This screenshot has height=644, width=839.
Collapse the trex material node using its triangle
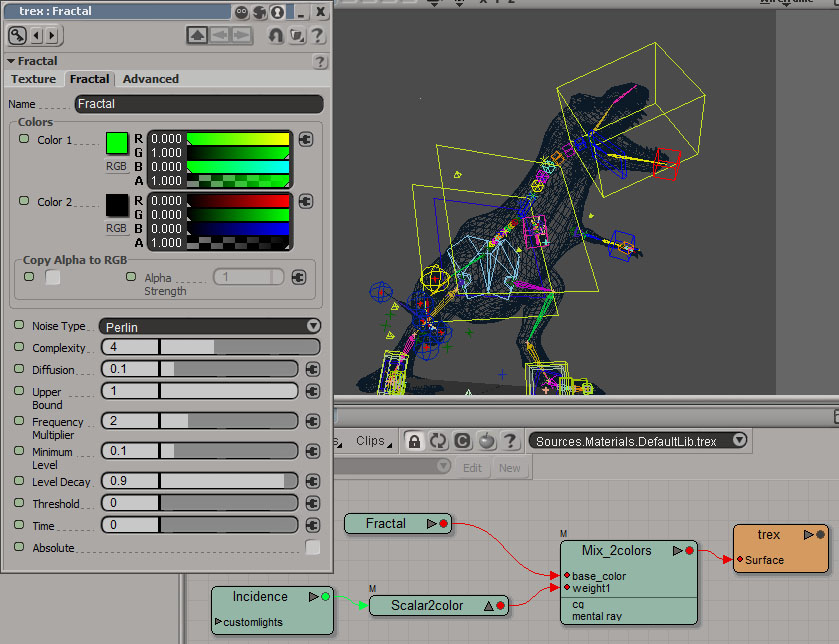coord(809,534)
